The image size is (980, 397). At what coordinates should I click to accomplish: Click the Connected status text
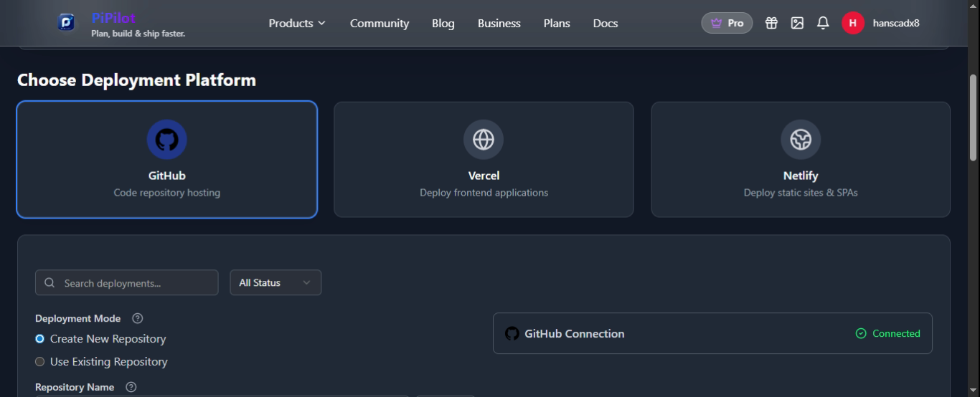coord(896,333)
